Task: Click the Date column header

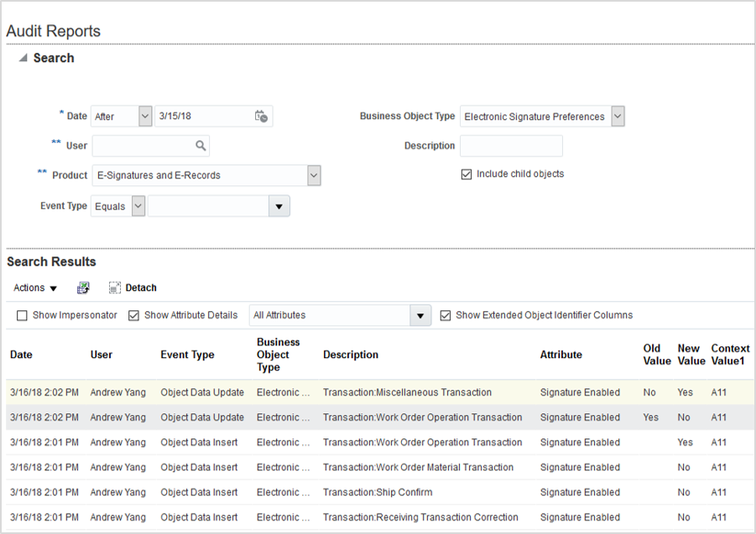Action: pos(22,355)
